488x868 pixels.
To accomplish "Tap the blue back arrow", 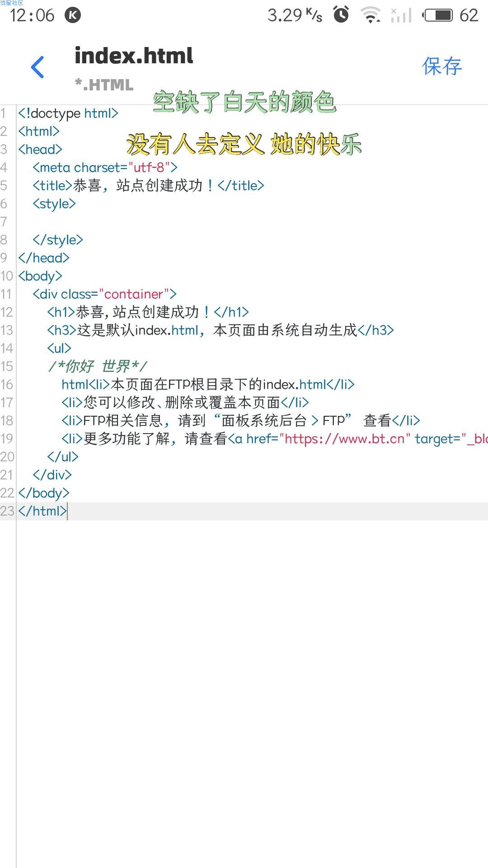I will point(38,67).
